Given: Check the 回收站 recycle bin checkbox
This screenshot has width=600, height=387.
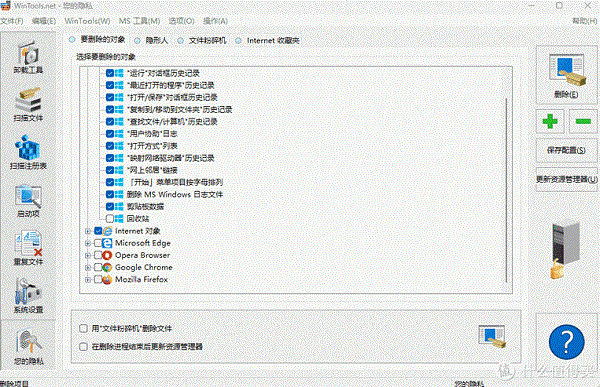Looking at the screenshot, I should click(110, 219).
